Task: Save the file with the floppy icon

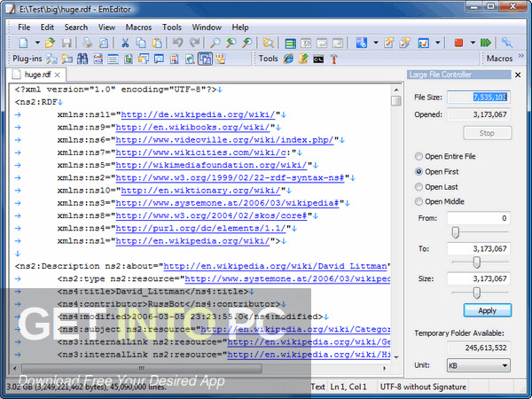Action: pos(66,43)
